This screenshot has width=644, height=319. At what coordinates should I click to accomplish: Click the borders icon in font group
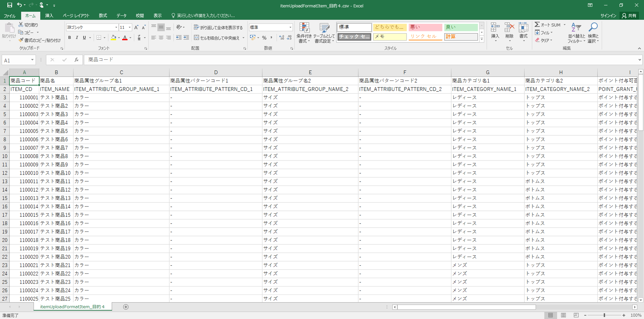point(99,38)
